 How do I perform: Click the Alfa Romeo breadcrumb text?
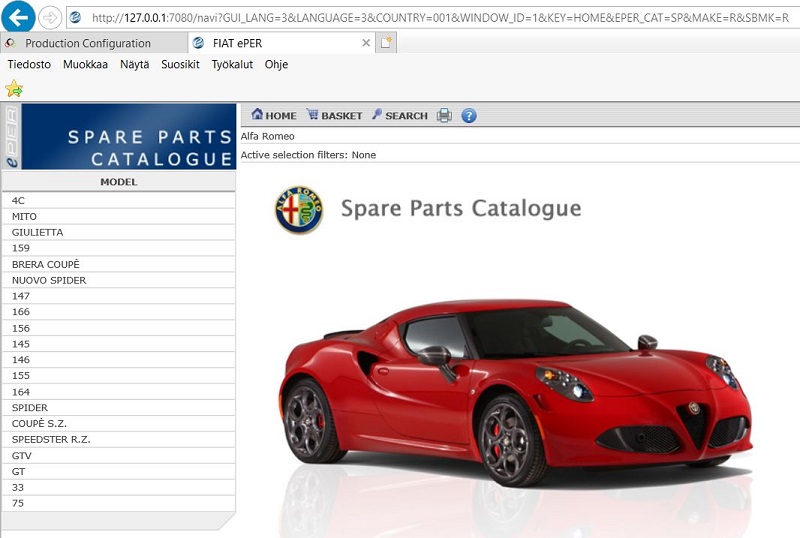[267, 136]
